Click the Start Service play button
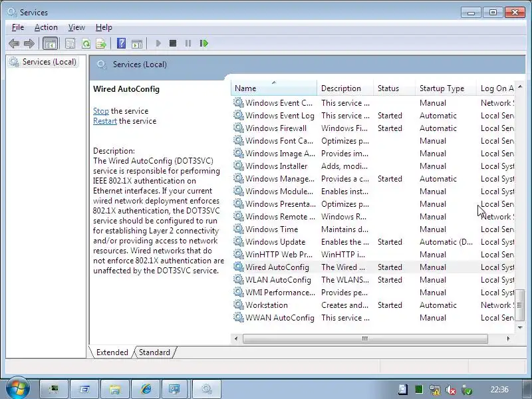The image size is (532, 399). click(x=158, y=43)
